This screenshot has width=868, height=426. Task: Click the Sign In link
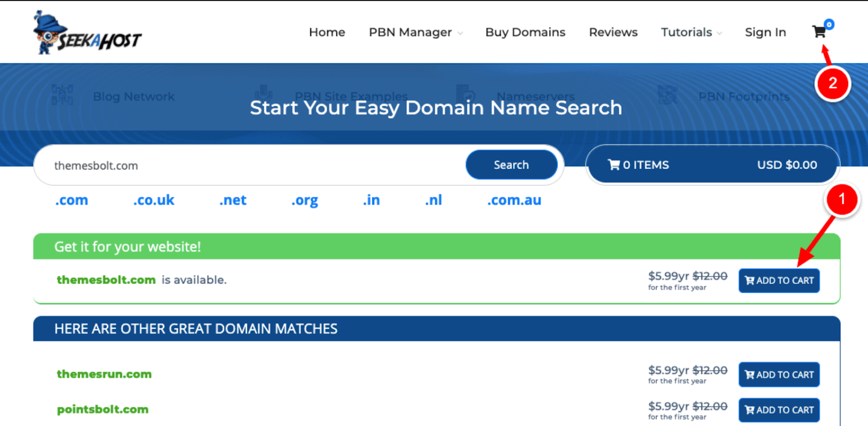[765, 32]
